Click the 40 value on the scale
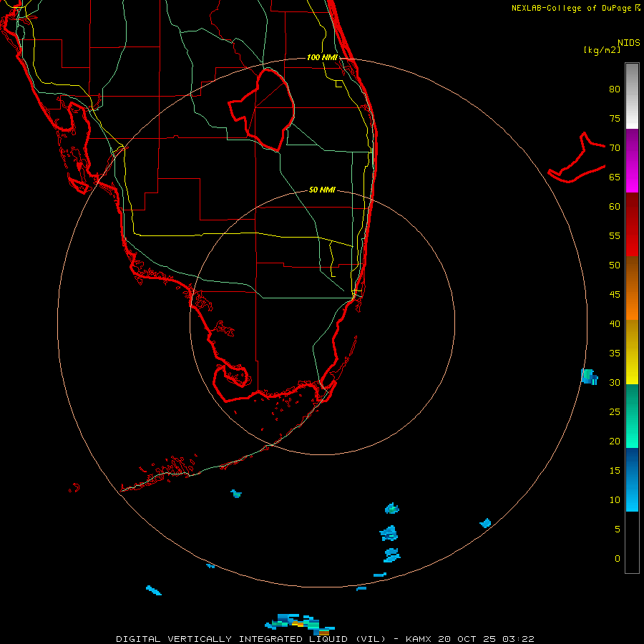 click(x=615, y=323)
